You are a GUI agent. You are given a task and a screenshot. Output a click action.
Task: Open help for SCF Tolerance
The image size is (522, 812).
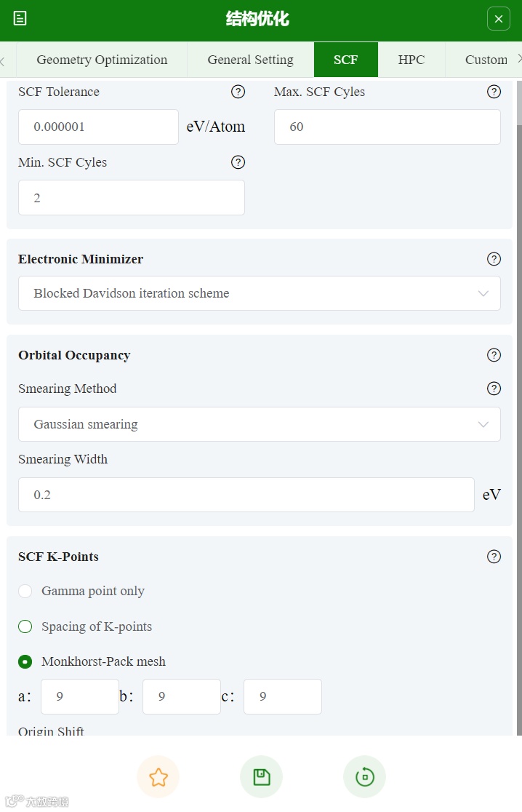238,92
